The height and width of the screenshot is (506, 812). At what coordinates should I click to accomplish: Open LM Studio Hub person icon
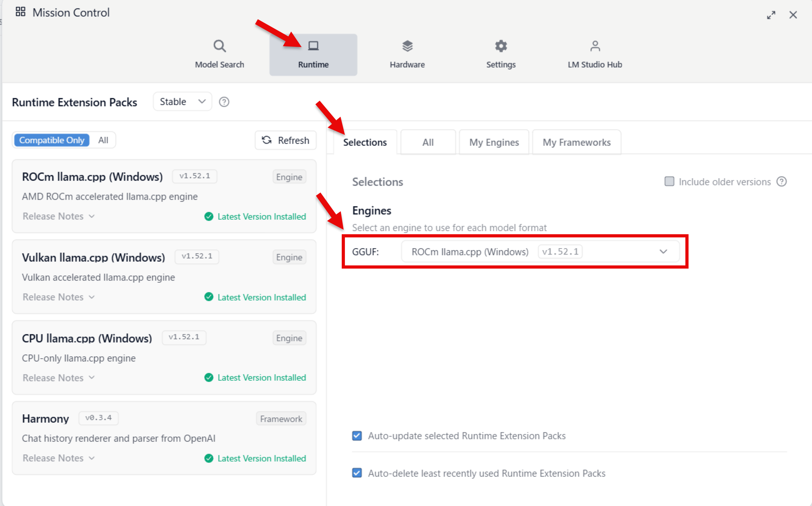click(595, 46)
